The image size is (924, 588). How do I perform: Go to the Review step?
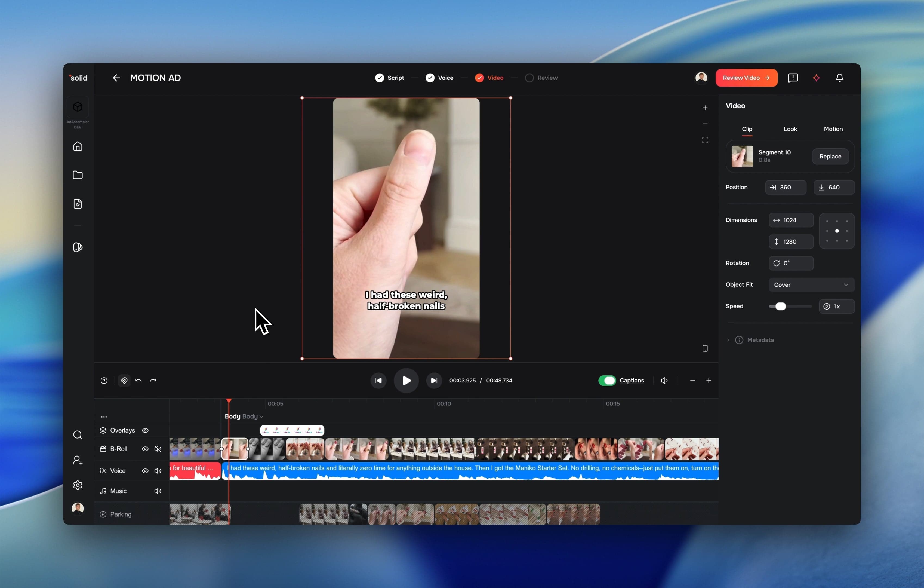[541, 78]
